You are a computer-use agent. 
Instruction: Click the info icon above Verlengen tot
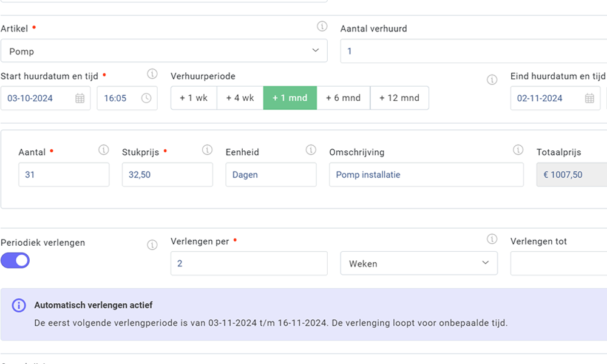[x=492, y=239]
